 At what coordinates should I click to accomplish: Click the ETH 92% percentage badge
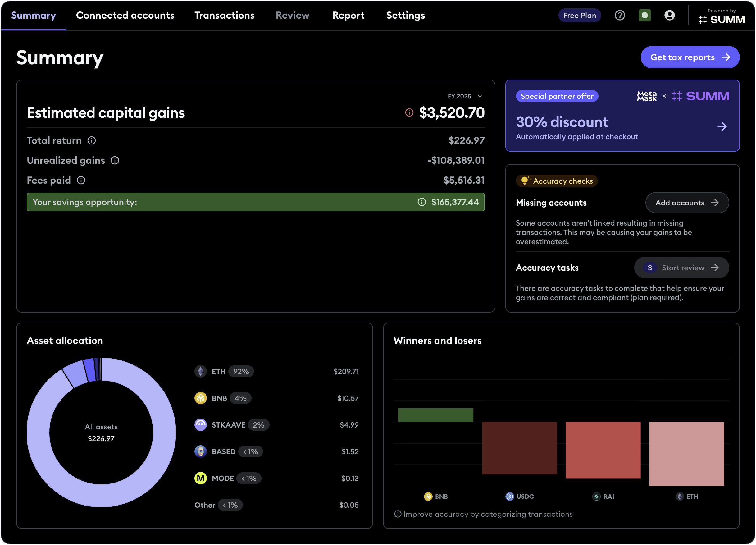(x=241, y=371)
